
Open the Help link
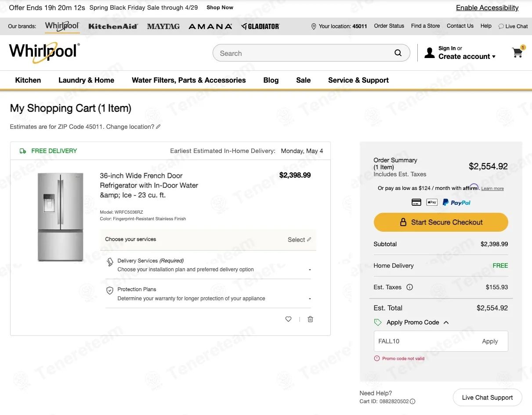[x=486, y=26]
